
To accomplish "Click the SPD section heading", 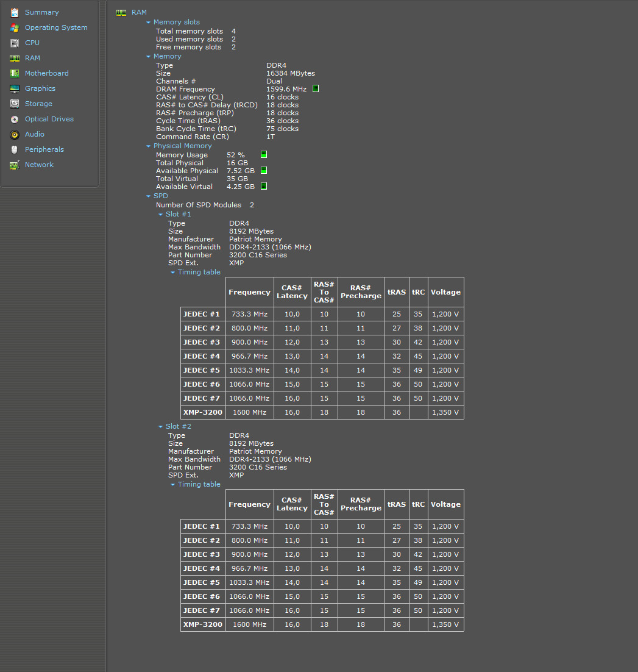I will (x=160, y=196).
